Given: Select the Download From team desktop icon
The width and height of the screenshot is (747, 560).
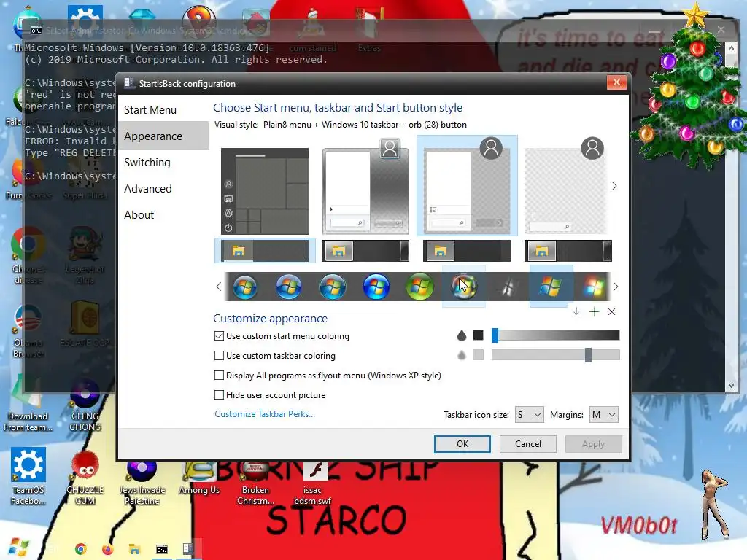Looking at the screenshot, I should [28, 404].
